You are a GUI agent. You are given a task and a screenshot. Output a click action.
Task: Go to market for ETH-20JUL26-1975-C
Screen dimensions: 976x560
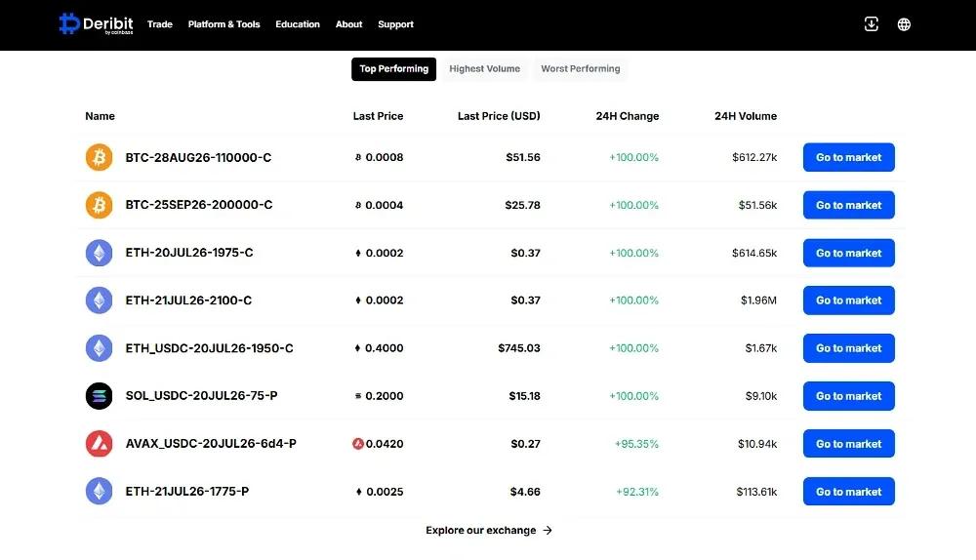pyautogui.click(x=848, y=253)
